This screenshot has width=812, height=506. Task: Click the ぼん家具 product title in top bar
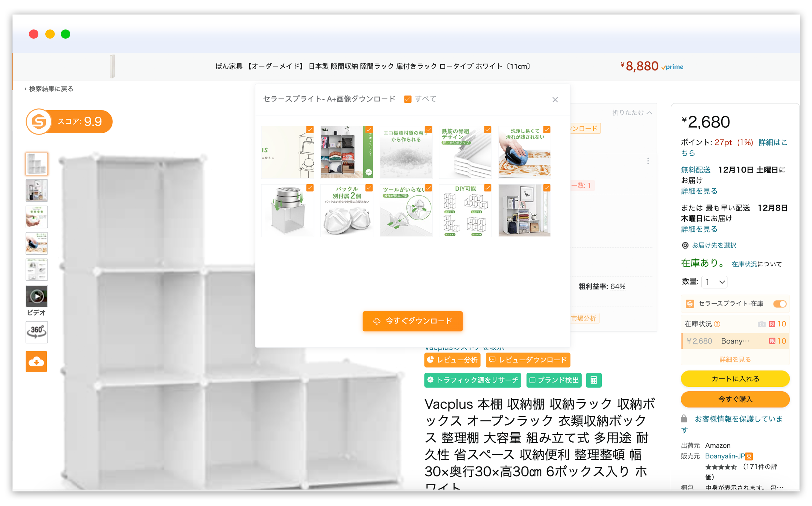373,67
